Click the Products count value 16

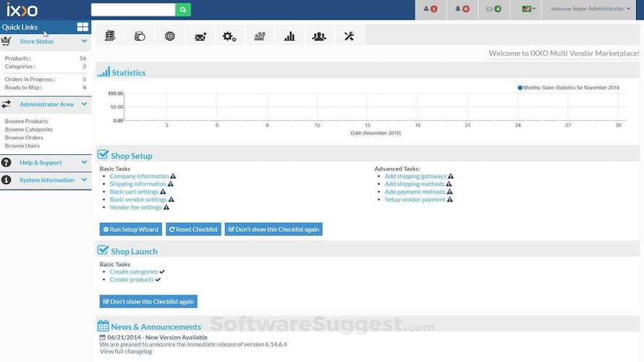[82, 59]
